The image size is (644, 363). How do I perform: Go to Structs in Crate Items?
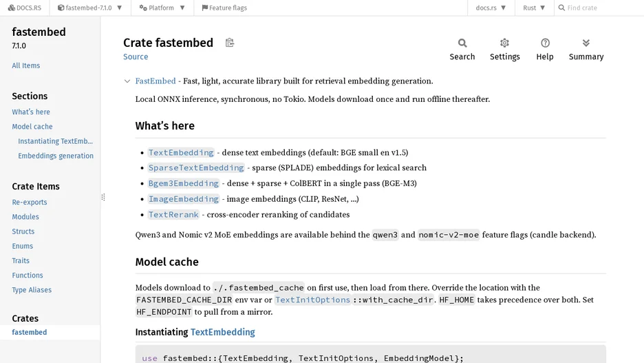click(23, 231)
